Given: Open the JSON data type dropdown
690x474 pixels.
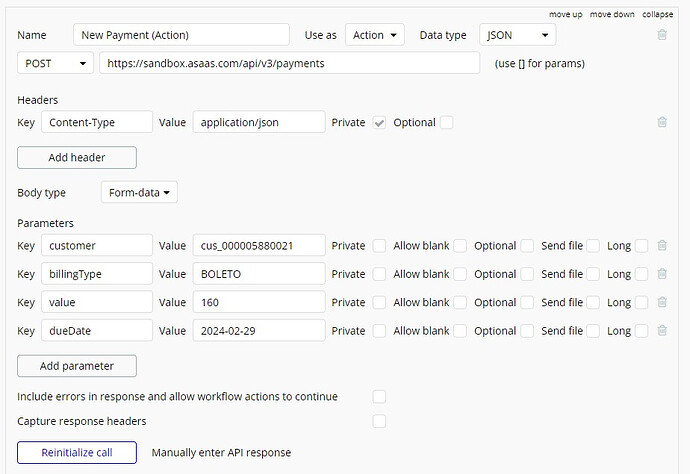Looking at the screenshot, I should (516, 35).
